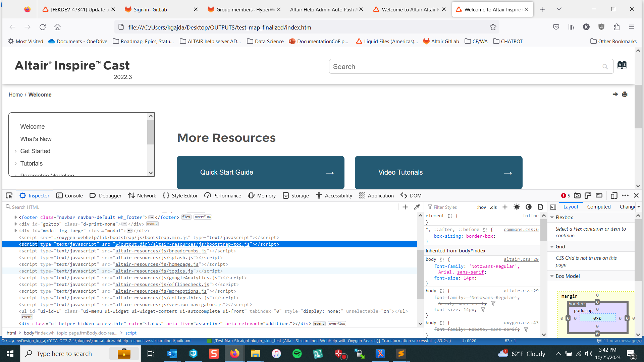This screenshot has height=362, width=644.
Task: Click the print page icon
Action: tap(625, 95)
